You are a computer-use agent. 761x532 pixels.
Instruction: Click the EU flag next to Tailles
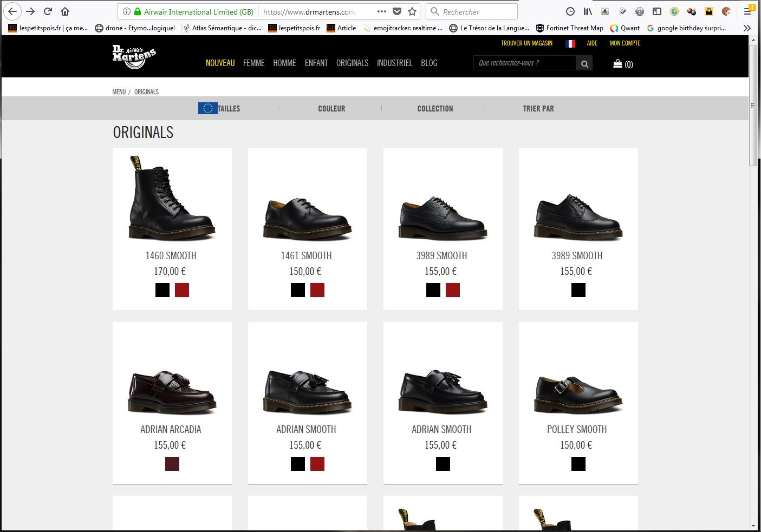point(208,108)
